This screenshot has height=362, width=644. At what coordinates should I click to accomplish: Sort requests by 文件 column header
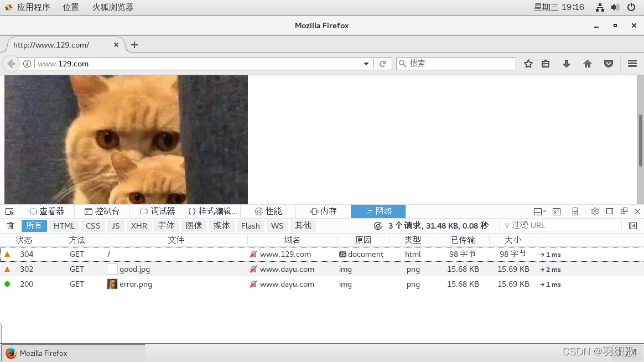[176, 240]
